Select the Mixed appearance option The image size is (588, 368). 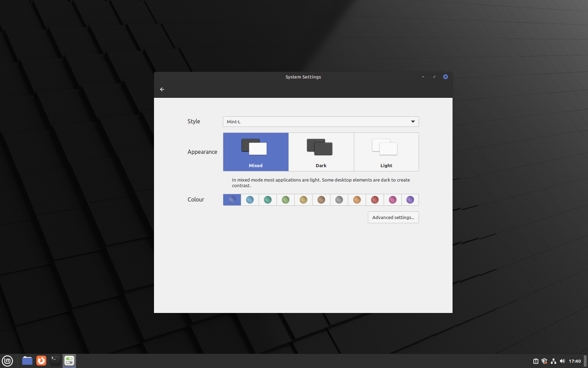click(256, 152)
